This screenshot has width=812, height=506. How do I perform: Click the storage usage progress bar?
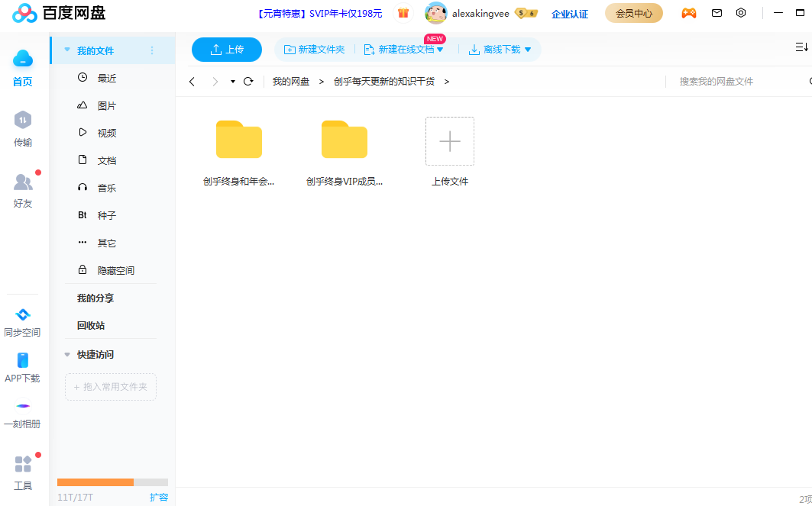(x=111, y=482)
